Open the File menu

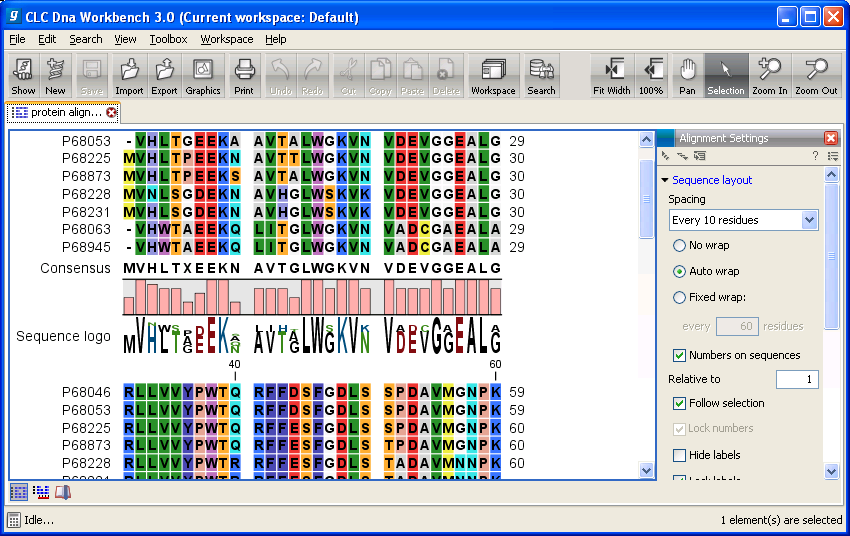[x=17, y=39]
